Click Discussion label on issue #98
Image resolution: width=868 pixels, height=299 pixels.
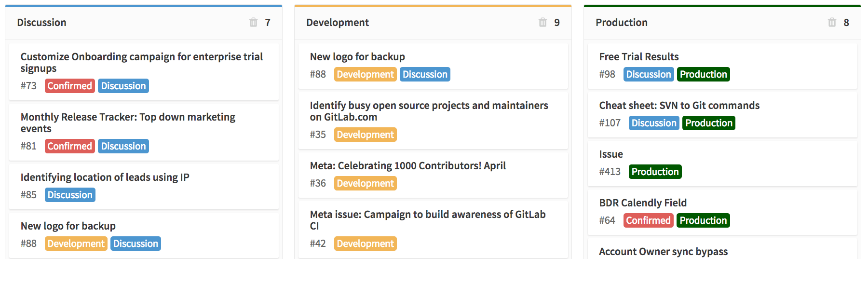649,74
